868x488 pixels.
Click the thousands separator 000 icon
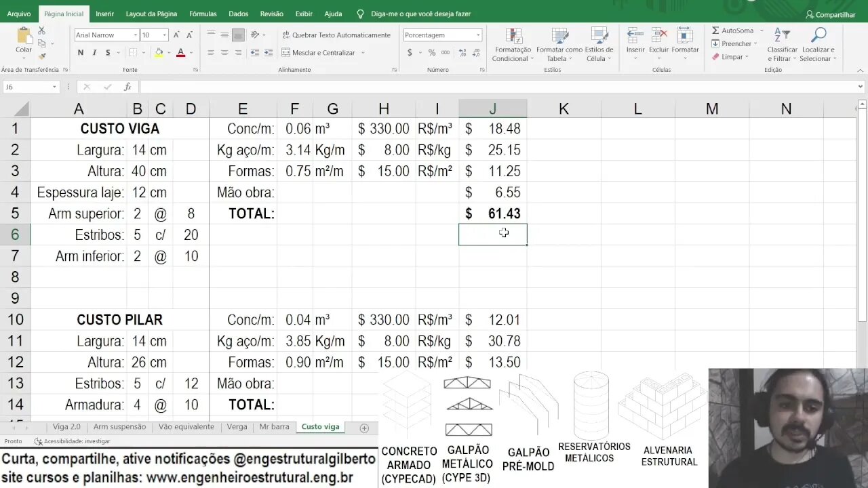click(x=445, y=53)
